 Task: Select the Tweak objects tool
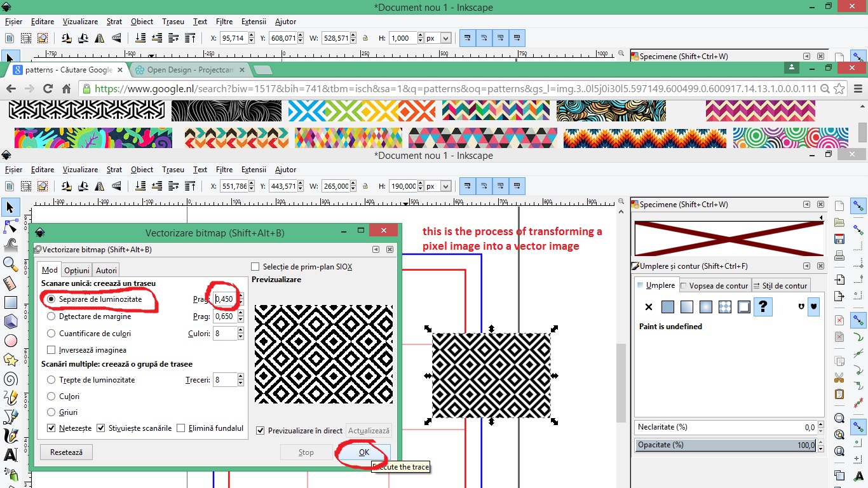(10, 245)
